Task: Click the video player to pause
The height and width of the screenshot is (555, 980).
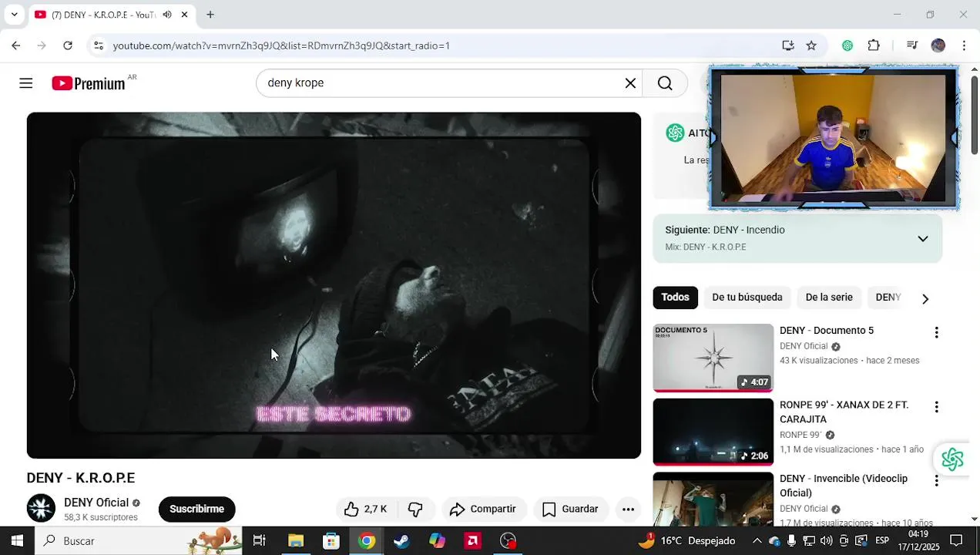Action: (334, 285)
